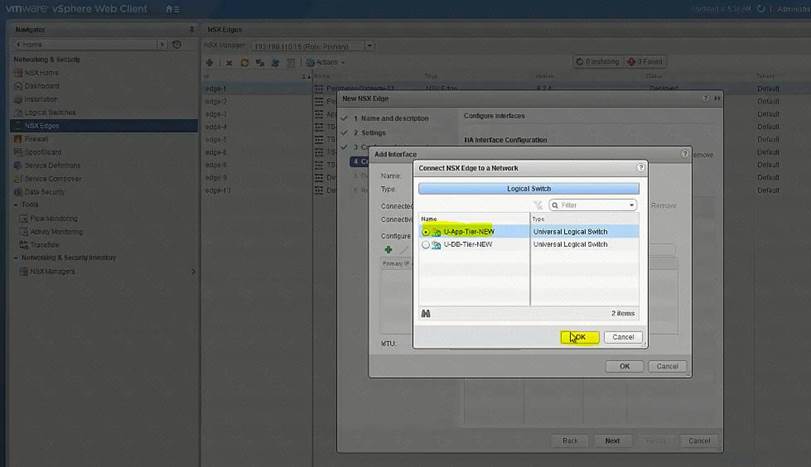Viewport: 811px width, 467px height.
Task: Click the clear filter funnel icon
Action: point(538,205)
